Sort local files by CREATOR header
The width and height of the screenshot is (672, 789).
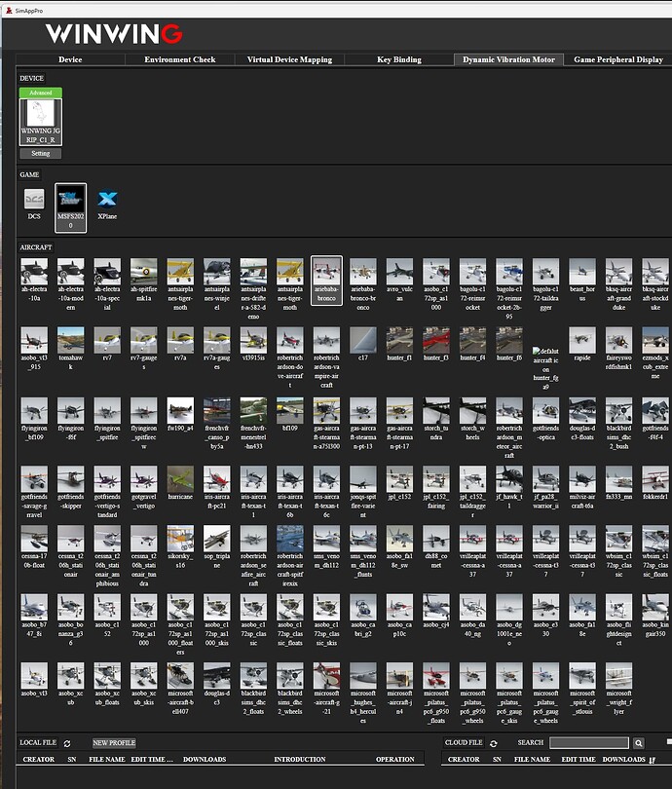[x=39, y=760]
